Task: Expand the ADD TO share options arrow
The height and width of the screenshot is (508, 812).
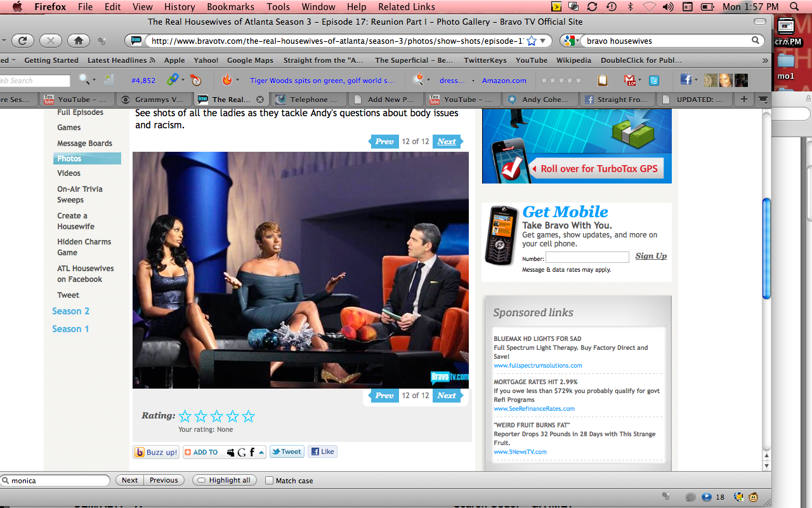Action: 261,452
